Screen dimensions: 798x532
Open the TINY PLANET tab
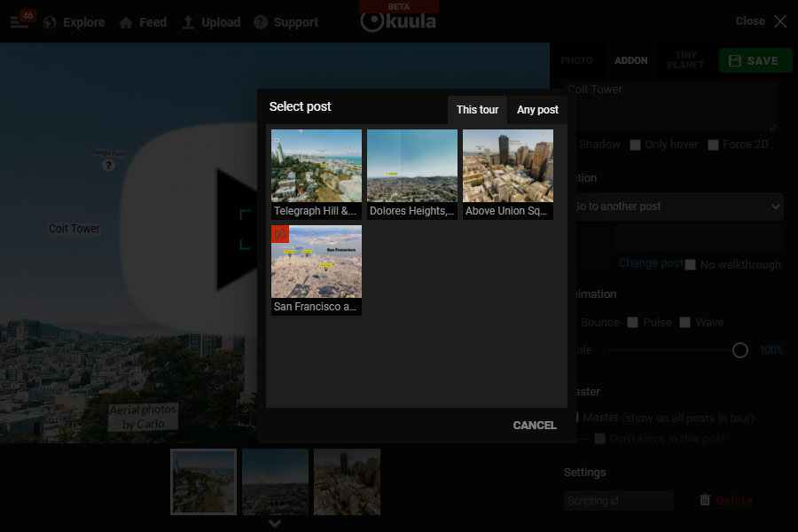[x=685, y=60]
